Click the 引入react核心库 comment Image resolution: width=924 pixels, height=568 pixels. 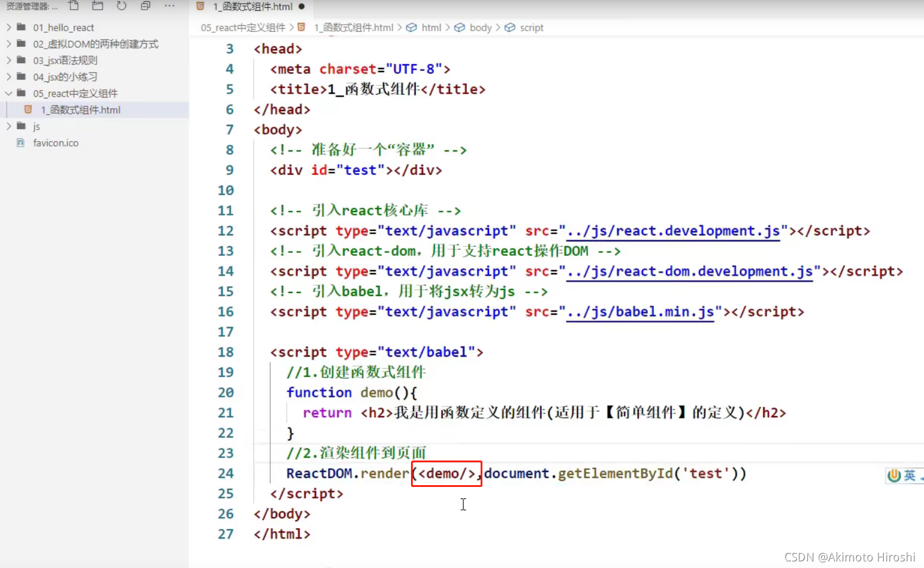pos(365,211)
